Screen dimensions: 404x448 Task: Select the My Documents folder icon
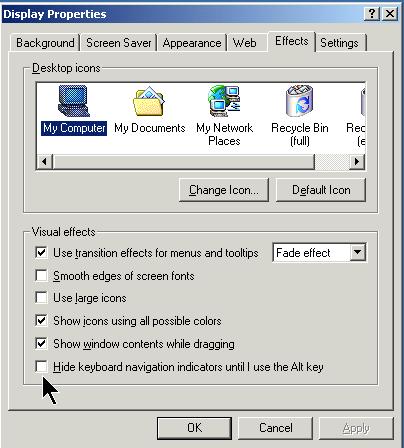pyautogui.click(x=149, y=110)
